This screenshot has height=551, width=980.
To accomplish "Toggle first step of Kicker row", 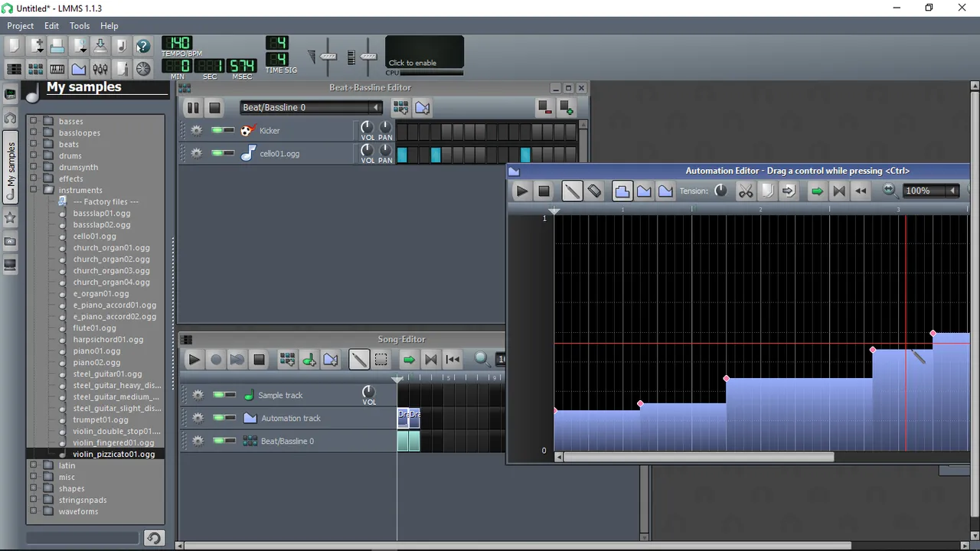I will [402, 132].
